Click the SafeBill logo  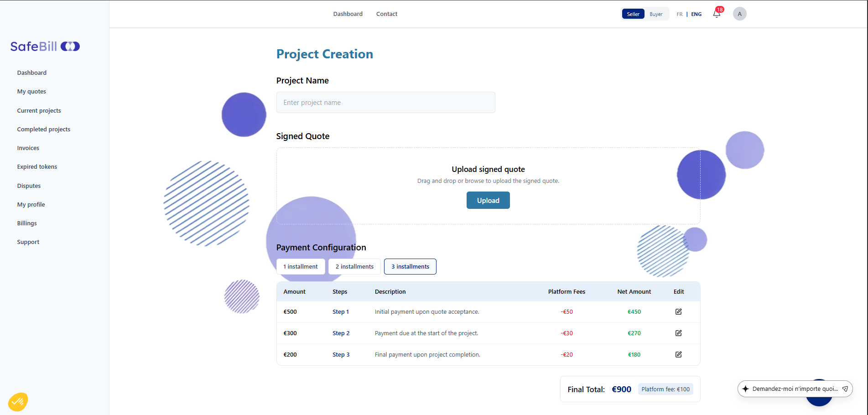[45, 46]
